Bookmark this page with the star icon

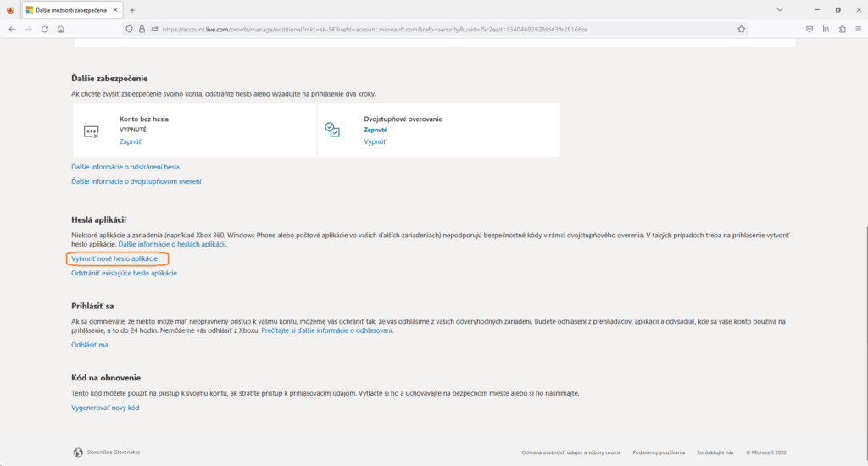pos(741,29)
